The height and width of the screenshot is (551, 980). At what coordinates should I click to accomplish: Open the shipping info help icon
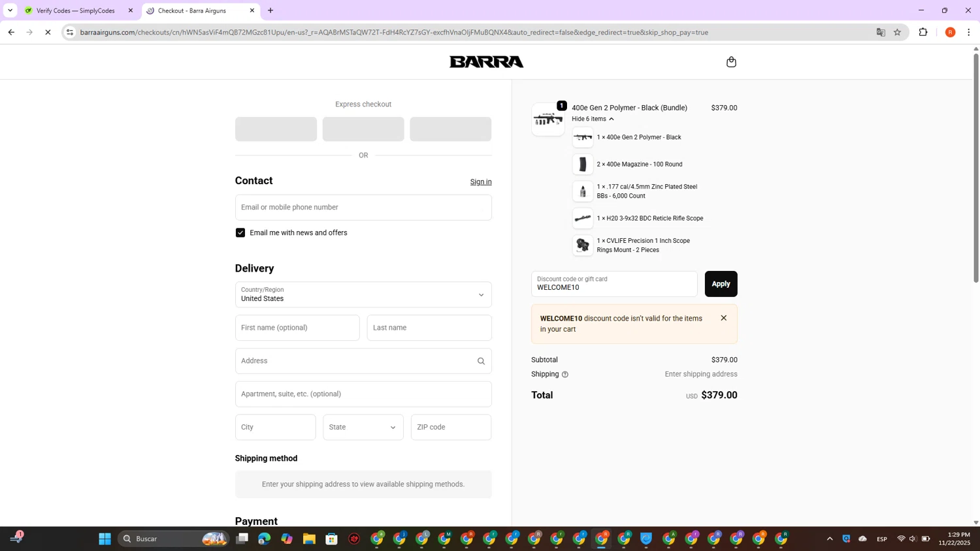[565, 375]
